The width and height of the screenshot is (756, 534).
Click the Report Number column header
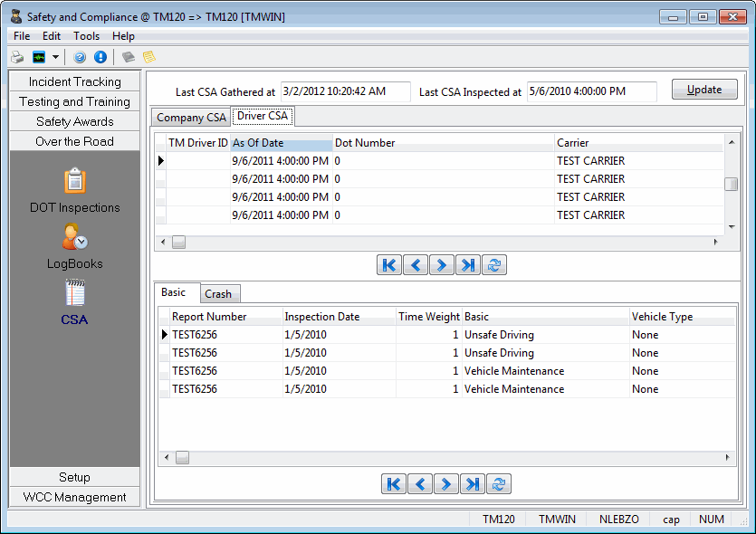(x=225, y=317)
